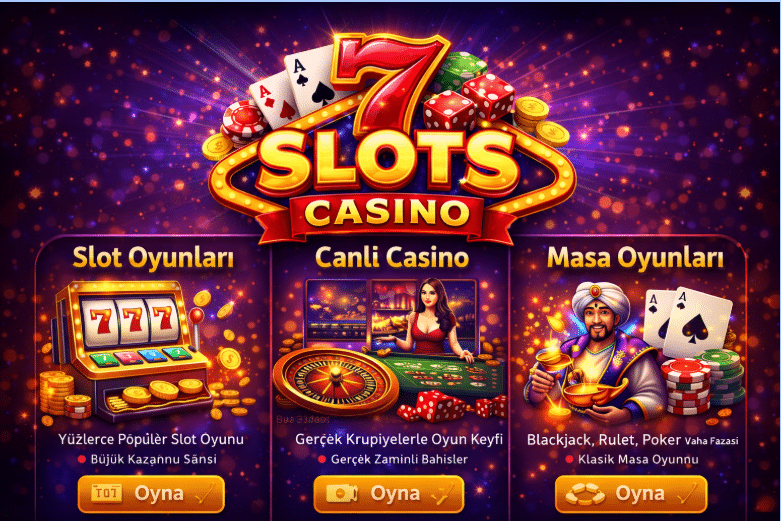Click the camera icon in Canli Casino Oyna button

coord(342,494)
